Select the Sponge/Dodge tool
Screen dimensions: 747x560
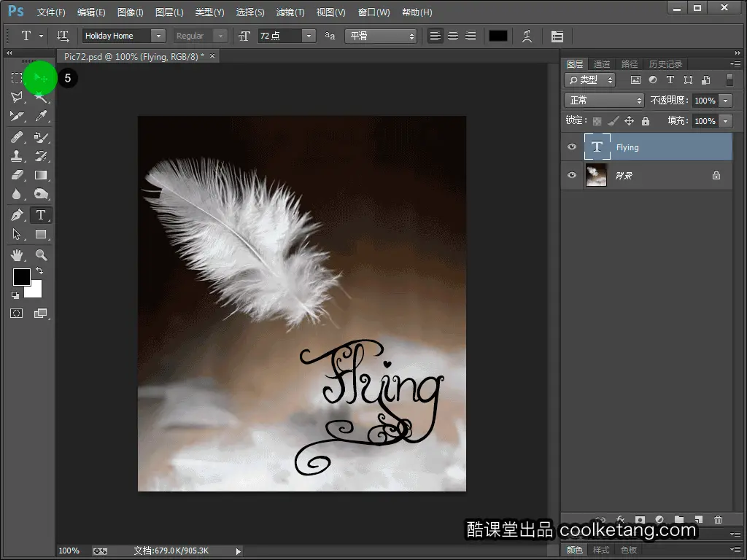coord(41,194)
